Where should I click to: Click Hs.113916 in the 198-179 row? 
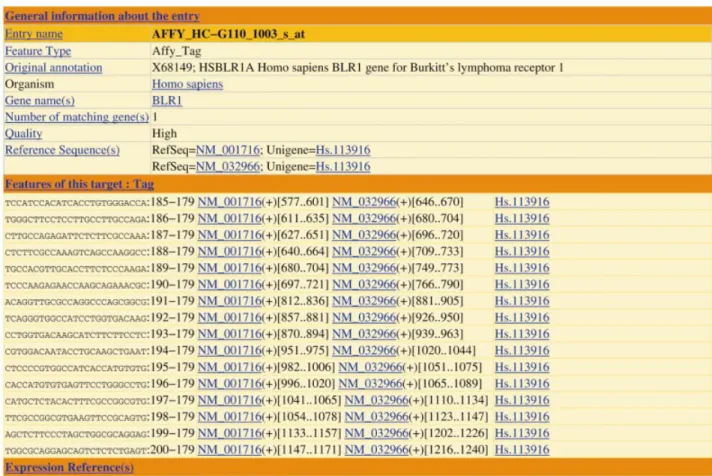[x=522, y=416]
